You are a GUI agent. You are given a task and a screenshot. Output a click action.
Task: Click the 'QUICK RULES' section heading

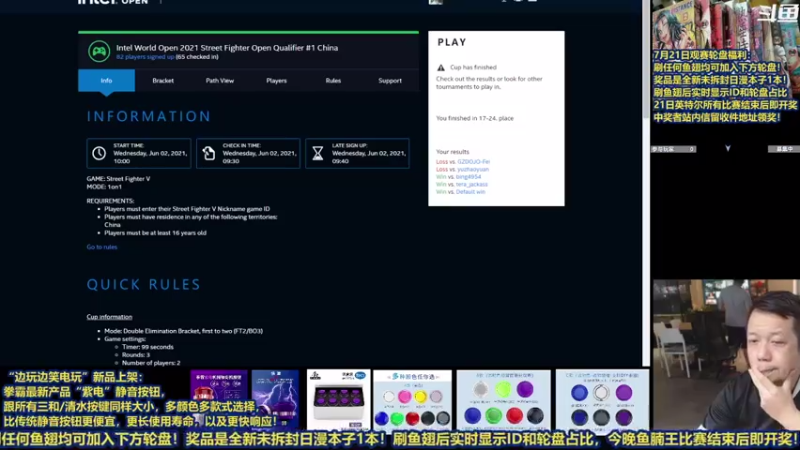tap(144, 284)
